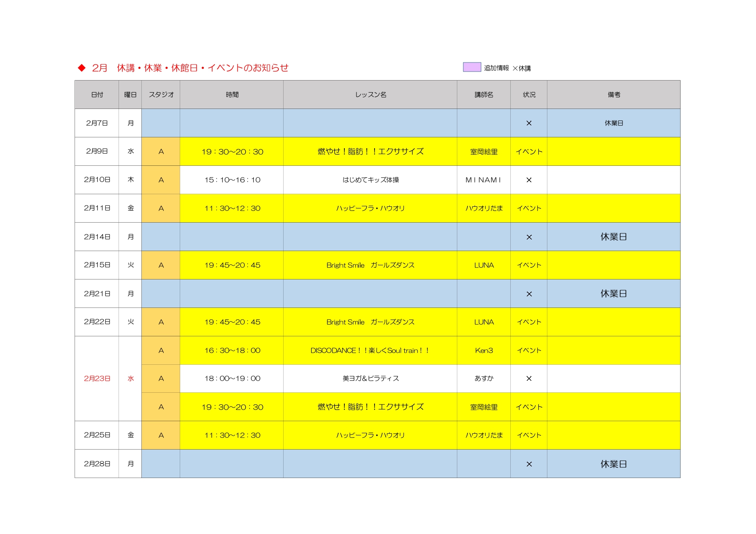Click LUNA in the 2月15日 row

coord(484,265)
